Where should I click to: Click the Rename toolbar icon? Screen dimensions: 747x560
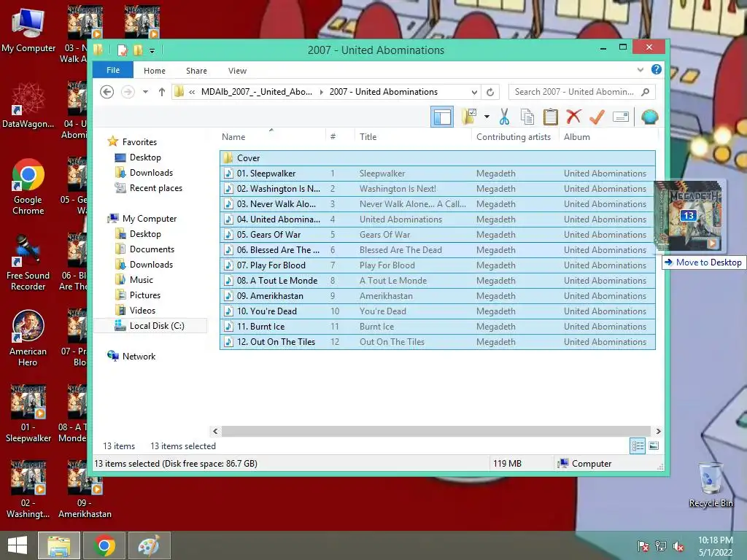click(621, 117)
